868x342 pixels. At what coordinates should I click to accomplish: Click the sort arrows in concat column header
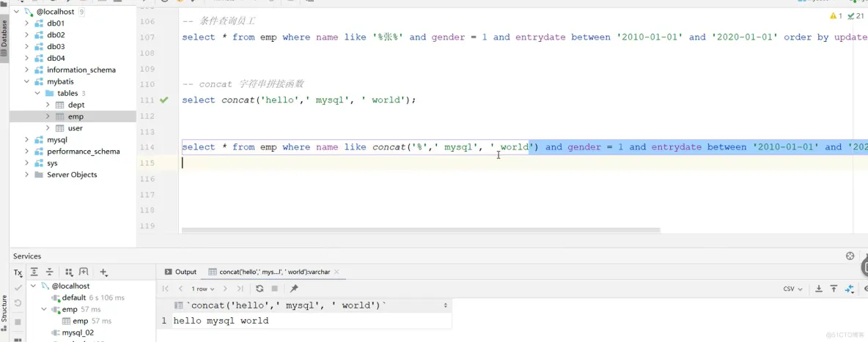446,305
